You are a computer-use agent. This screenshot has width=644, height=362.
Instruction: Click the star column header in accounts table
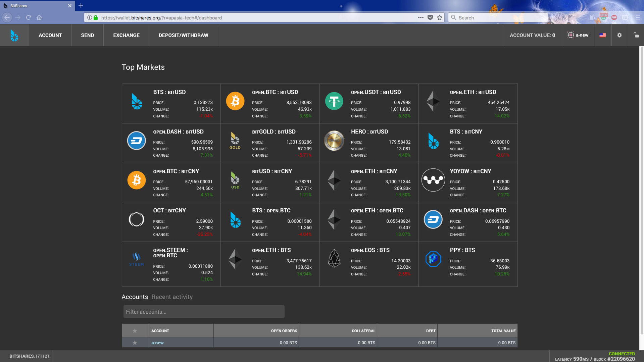point(135,331)
